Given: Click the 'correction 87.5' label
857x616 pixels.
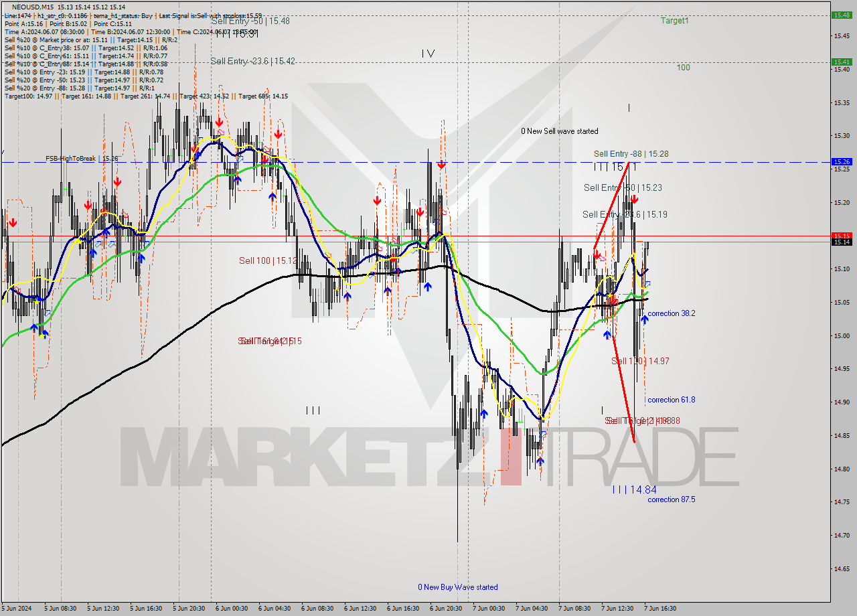Looking at the screenshot, I should [x=672, y=499].
